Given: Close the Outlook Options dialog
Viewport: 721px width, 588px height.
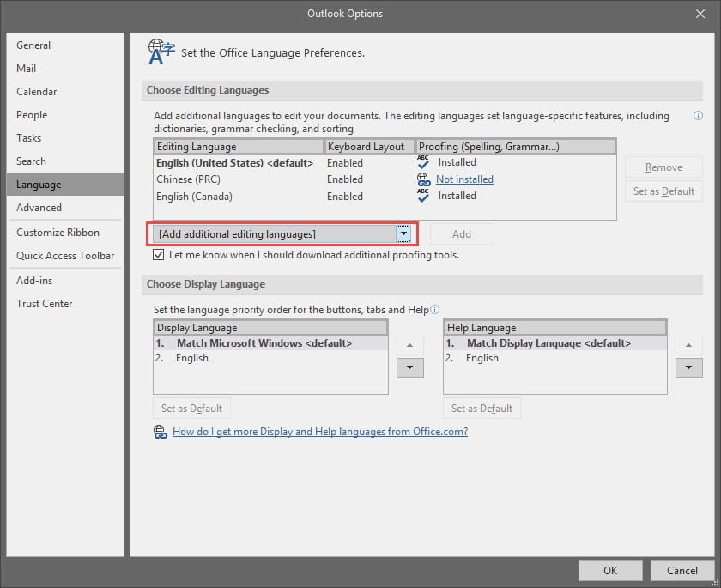Looking at the screenshot, I should click(700, 14).
